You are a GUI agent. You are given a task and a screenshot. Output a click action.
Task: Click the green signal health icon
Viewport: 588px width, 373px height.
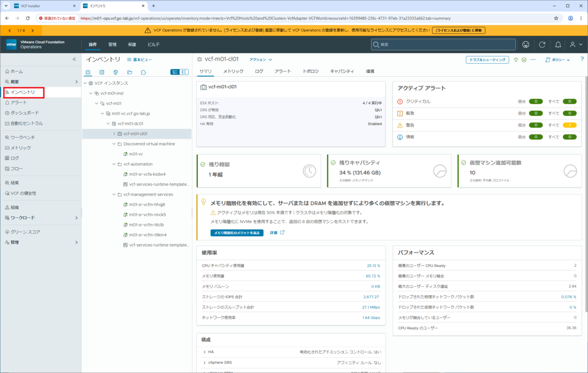(515, 60)
